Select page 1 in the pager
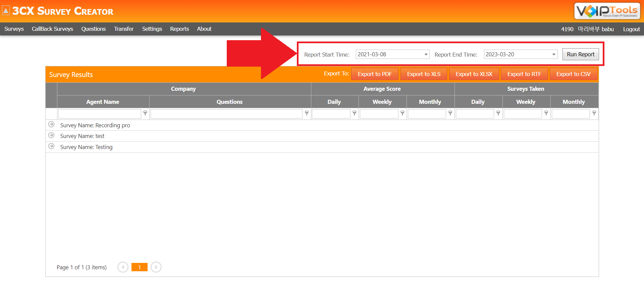The image size is (644, 288). tap(140, 267)
